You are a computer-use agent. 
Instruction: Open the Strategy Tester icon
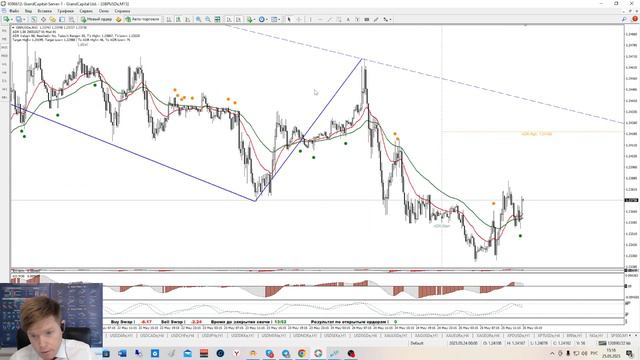point(71,19)
